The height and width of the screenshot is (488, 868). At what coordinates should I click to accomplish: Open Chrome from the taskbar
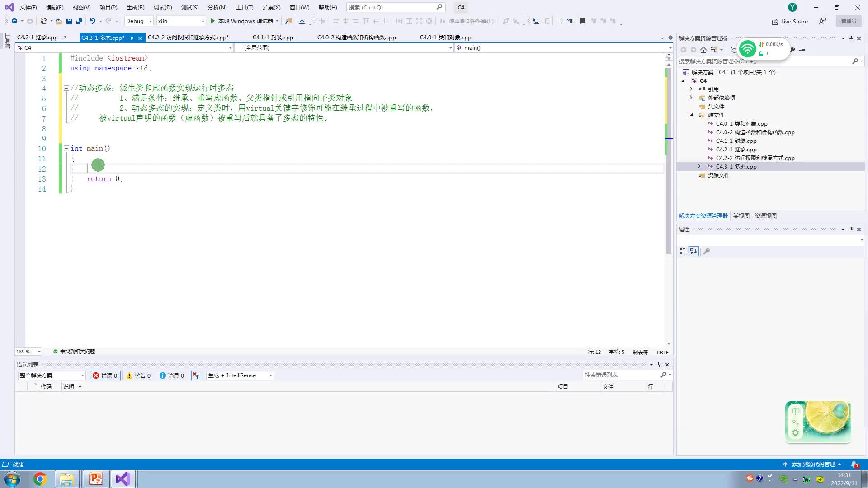pos(40,479)
